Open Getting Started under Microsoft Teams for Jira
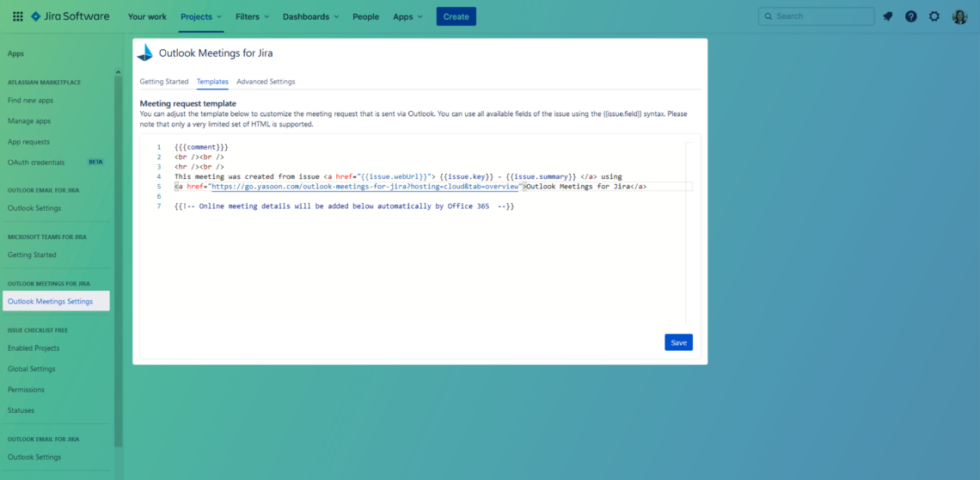Image resolution: width=980 pixels, height=480 pixels. coord(32,255)
